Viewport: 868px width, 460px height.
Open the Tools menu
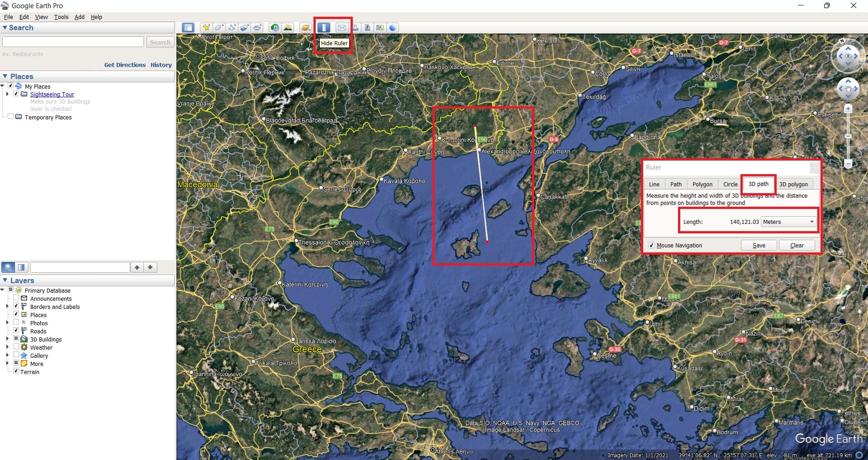(x=61, y=17)
